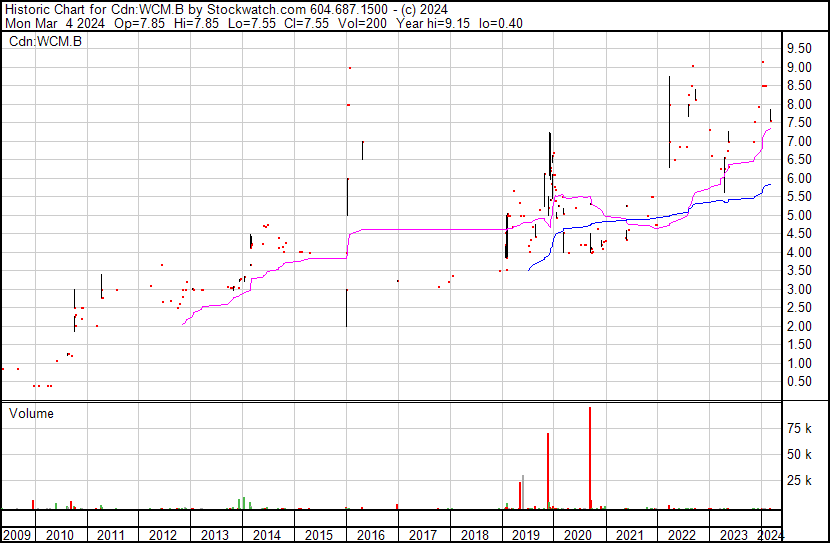Select the 2019 year marker on the timeline
This screenshot has width=830, height=543.
[528, 534]
